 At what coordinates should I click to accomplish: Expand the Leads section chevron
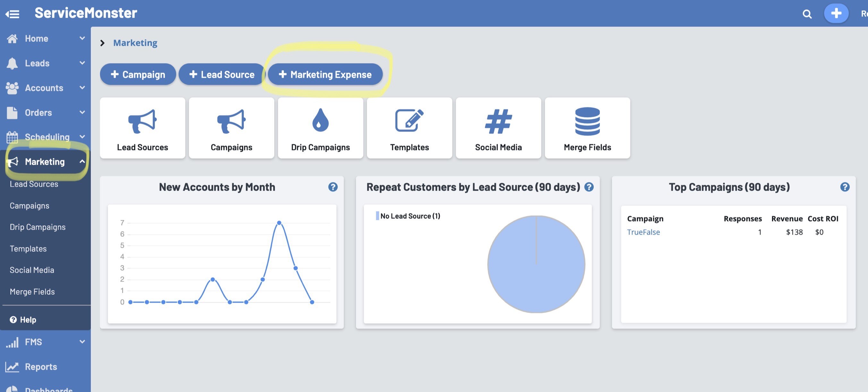click(82, 63)
